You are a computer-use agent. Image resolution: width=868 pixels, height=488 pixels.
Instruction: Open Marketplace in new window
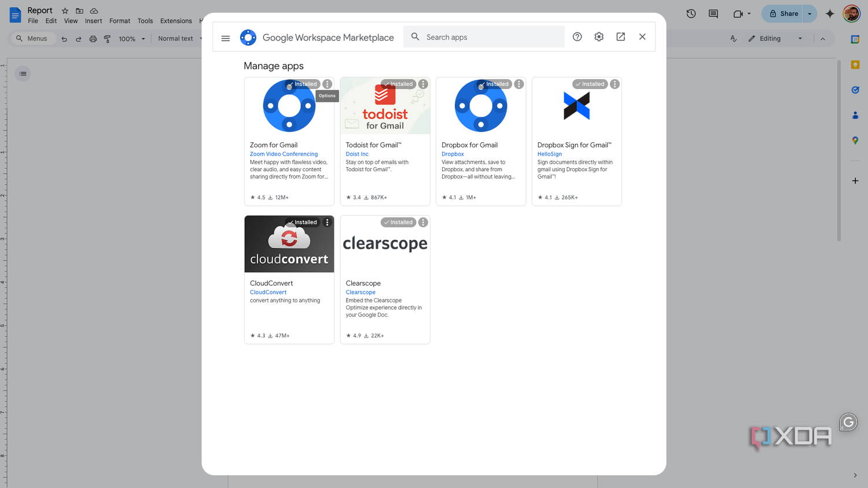coord(620,37)
